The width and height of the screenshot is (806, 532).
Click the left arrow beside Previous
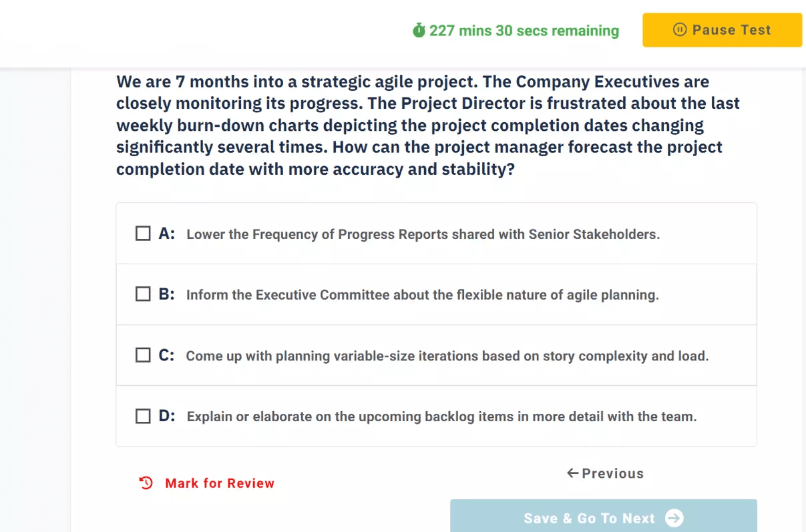[x=572, y=473]
